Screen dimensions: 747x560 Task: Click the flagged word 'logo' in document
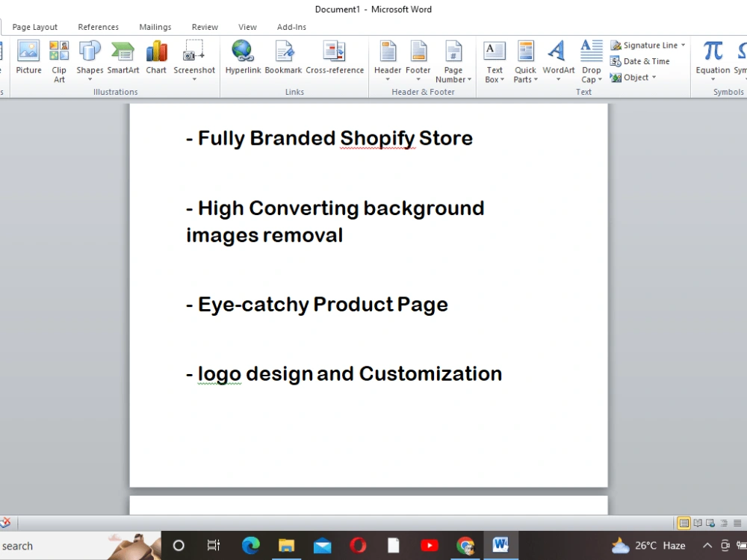click(x=219, y=374)
